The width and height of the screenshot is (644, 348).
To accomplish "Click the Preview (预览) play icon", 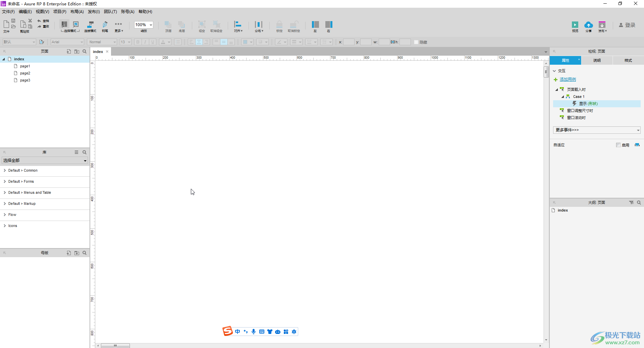I will click(575, 25).
